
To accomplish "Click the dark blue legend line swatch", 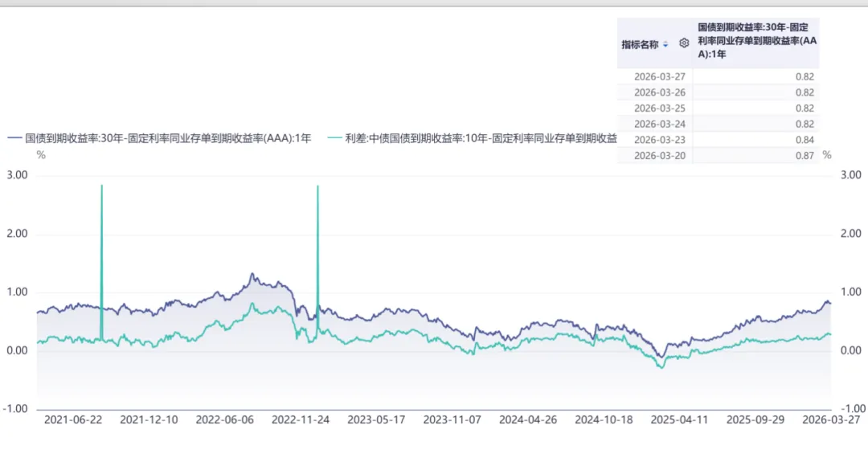I will (x=14, y=138).
